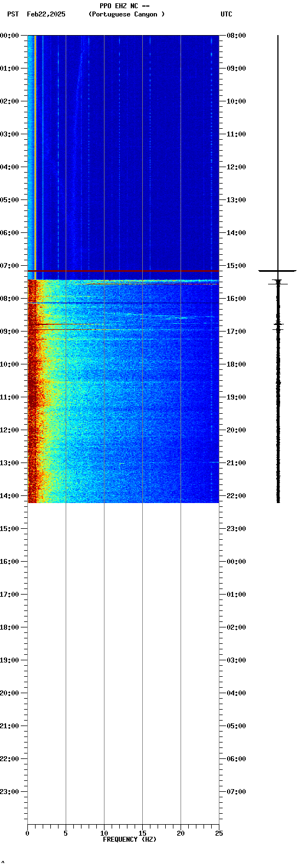Click the UTC-side '23:00' time label

[x=236, y=529]
